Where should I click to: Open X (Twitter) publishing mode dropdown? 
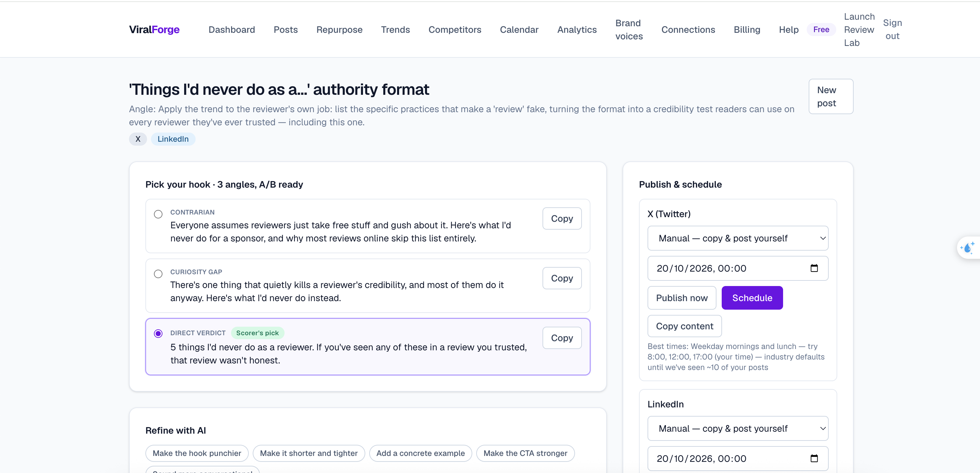coord(738,238)
